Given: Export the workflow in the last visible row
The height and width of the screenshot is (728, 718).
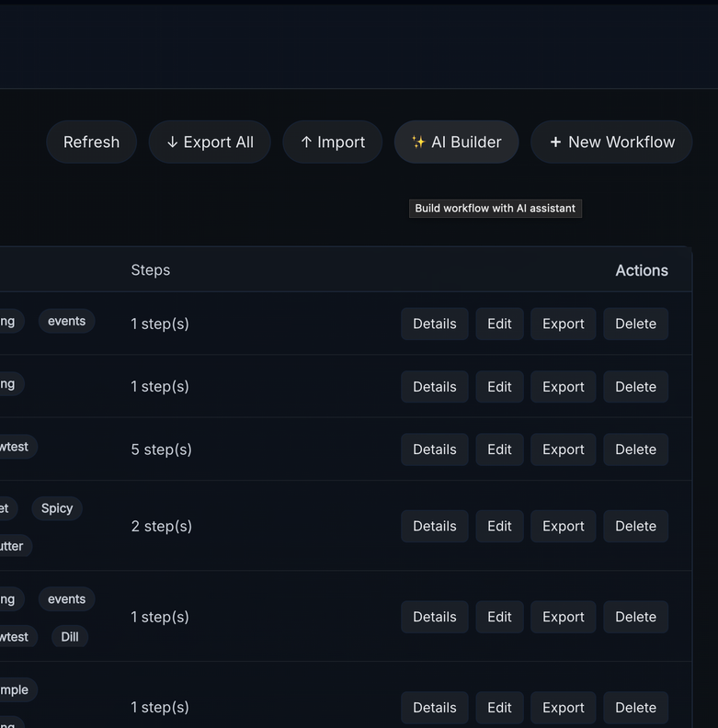Looking at the screenshot, I should coord(563,708).
